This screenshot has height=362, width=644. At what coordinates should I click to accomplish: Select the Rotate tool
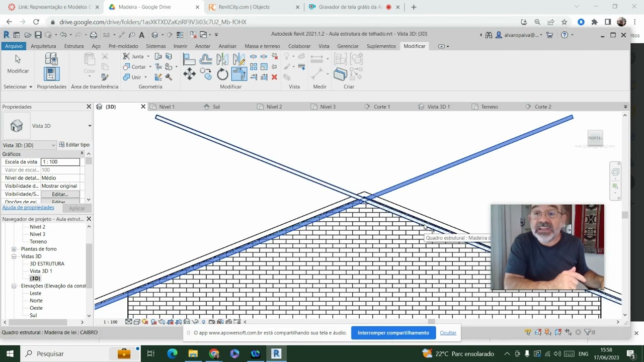coord(222,74)
